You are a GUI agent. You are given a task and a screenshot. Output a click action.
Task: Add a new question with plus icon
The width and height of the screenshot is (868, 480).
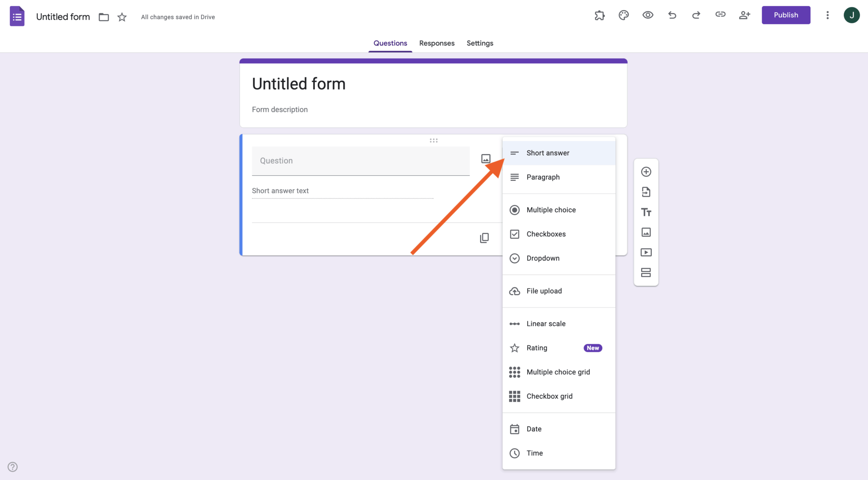[x=646, y=172]
